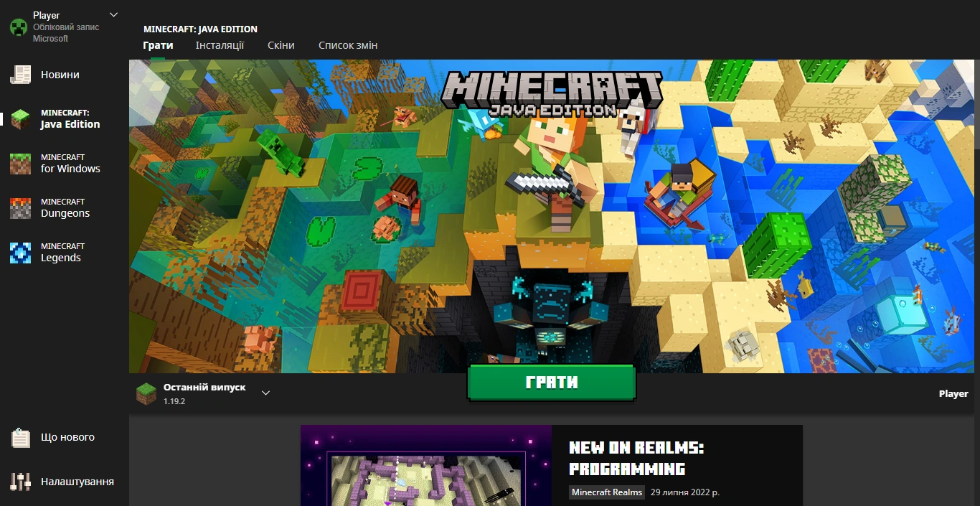Open the Новини sidebar label

click(60, 75)
